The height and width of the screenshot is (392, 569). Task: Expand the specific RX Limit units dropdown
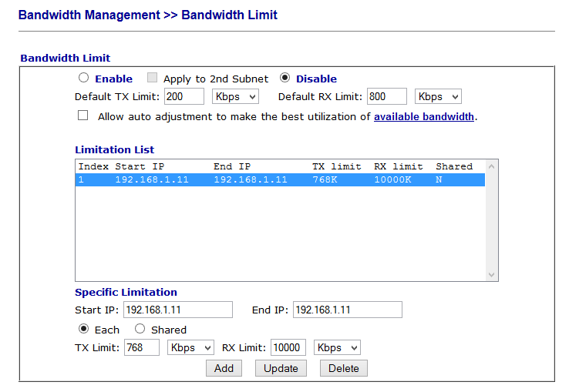(x=337, y=347)
